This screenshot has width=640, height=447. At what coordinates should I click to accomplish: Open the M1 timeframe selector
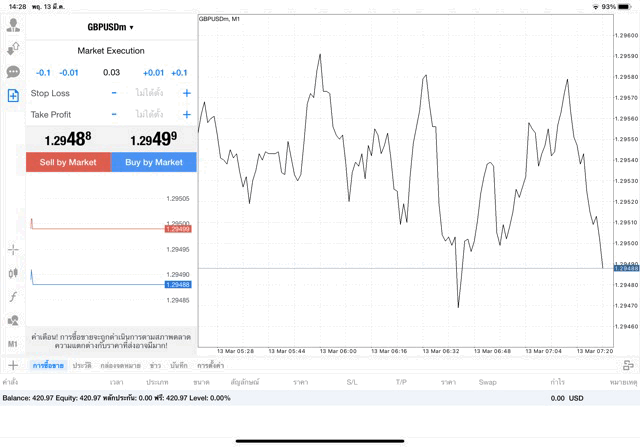(x=13, y=344)
